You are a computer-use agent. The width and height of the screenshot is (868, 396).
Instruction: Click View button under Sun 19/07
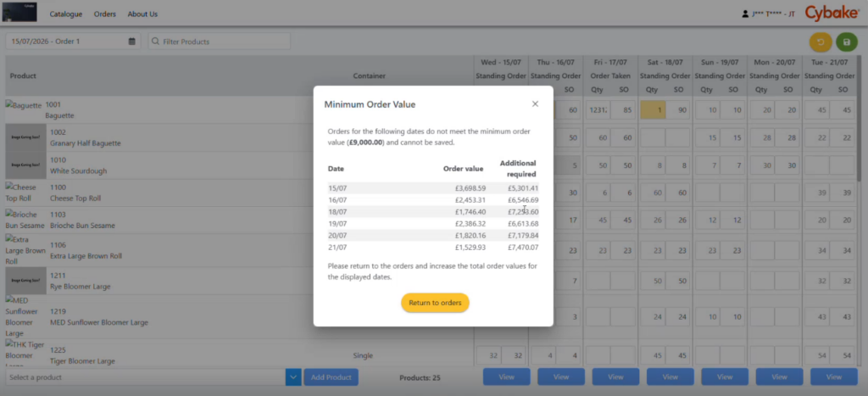pyautogui.click(x=725, y=377)
